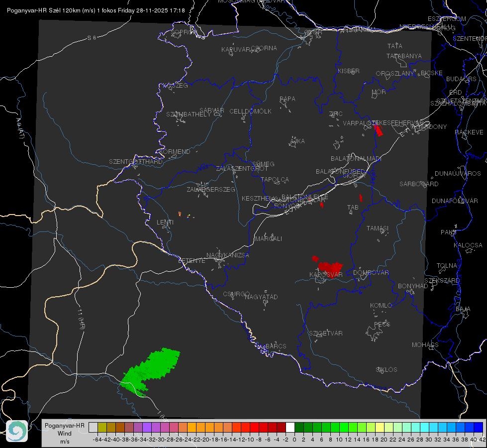487x448 pixels.
Task: Click the PÁPA city label
Action: pos(288,99)
